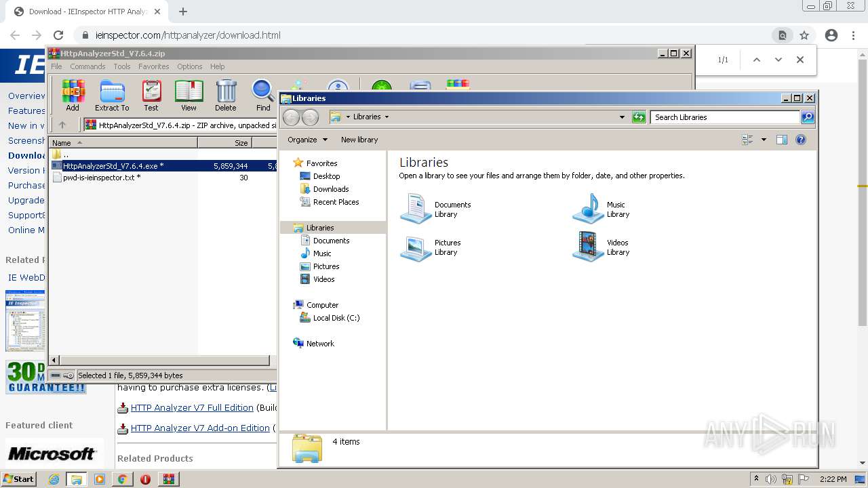Open new Chrome tab
868x488 pixels.
pyautogui.click(x=183, y=12)
